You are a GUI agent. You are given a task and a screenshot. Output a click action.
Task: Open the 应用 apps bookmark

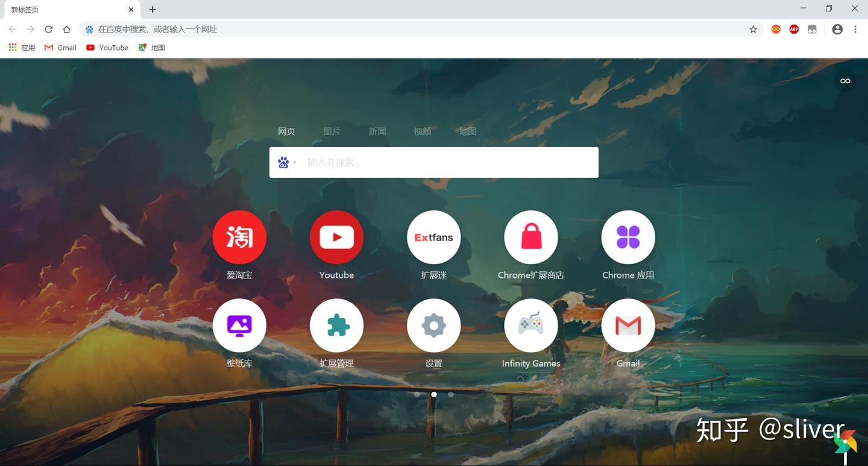[x=22, y=48]
